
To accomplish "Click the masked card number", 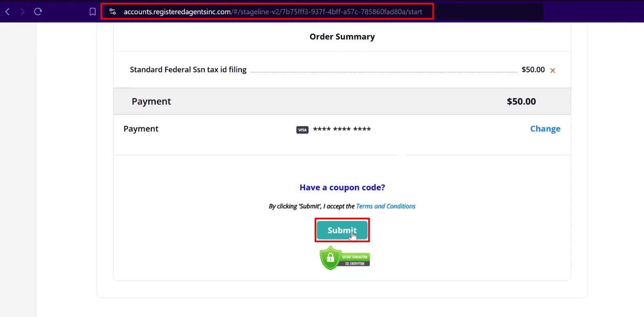I will [x=342, y=129].
